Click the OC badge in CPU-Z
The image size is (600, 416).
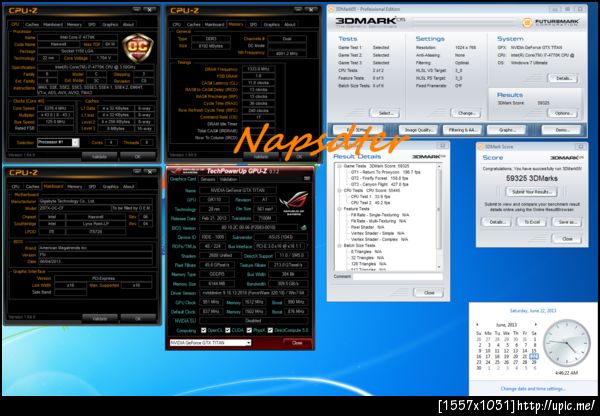click(x=138, y=47)
